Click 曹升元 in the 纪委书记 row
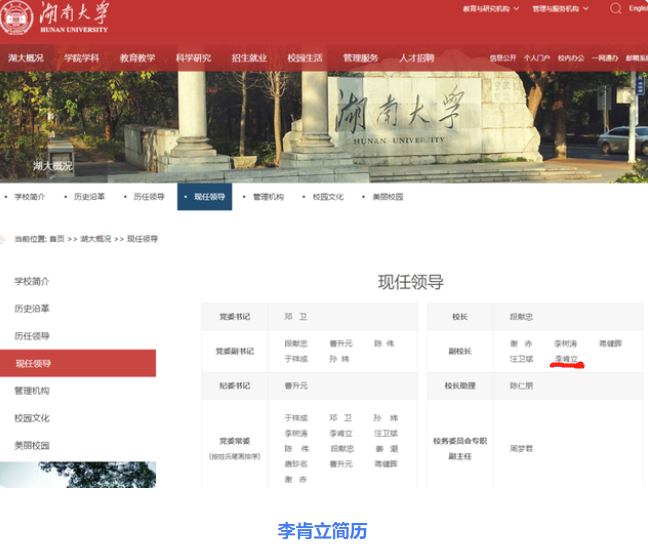 (296, 386)
